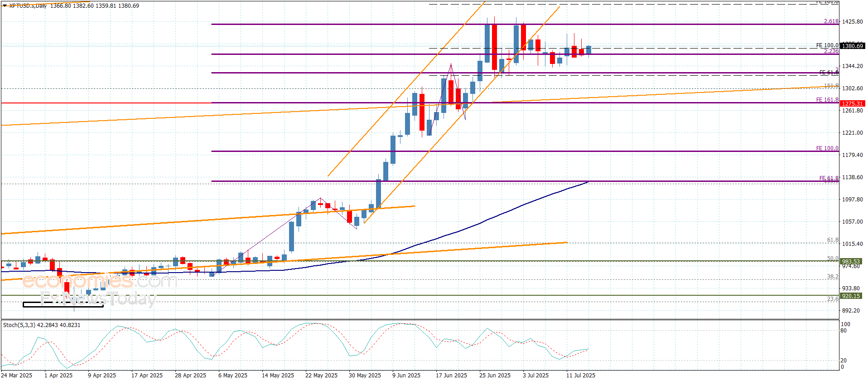
Task: Select purple FE 100.0 label near 1179.40
Action: tap(827, 148)
